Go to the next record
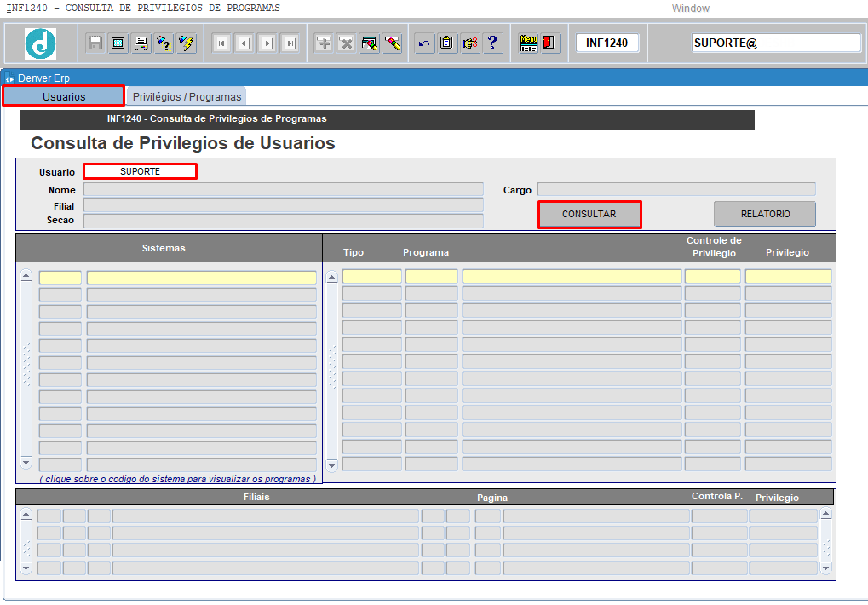The height and width of the screenshot is (605, 868). pyautogui.click(x=267, y=43)
